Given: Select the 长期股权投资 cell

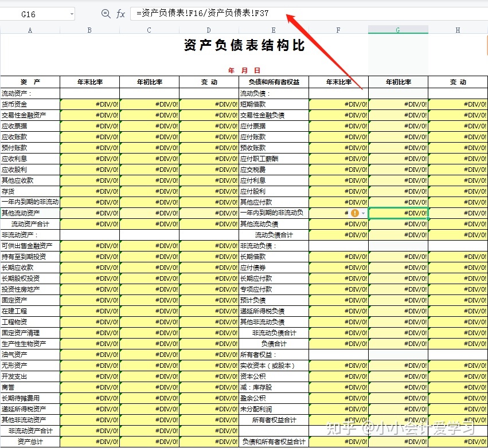Looking at the screenshot, I should click(30, 278).
